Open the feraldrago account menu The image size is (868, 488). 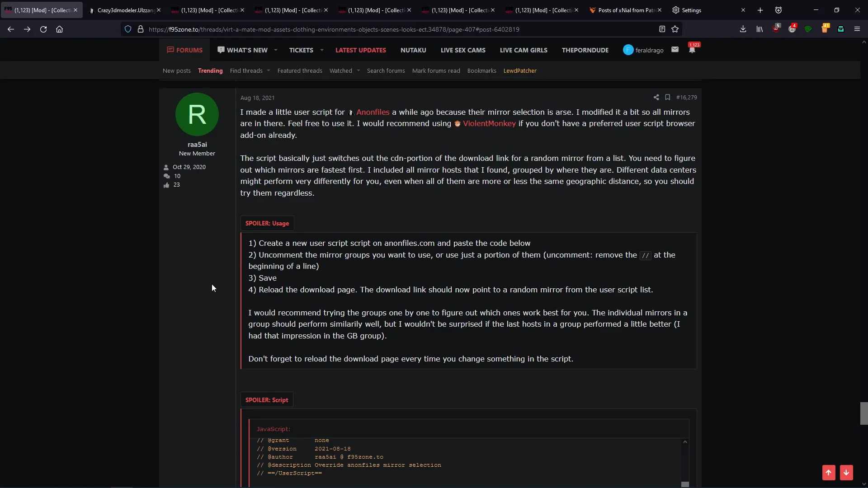pos(643,50)
